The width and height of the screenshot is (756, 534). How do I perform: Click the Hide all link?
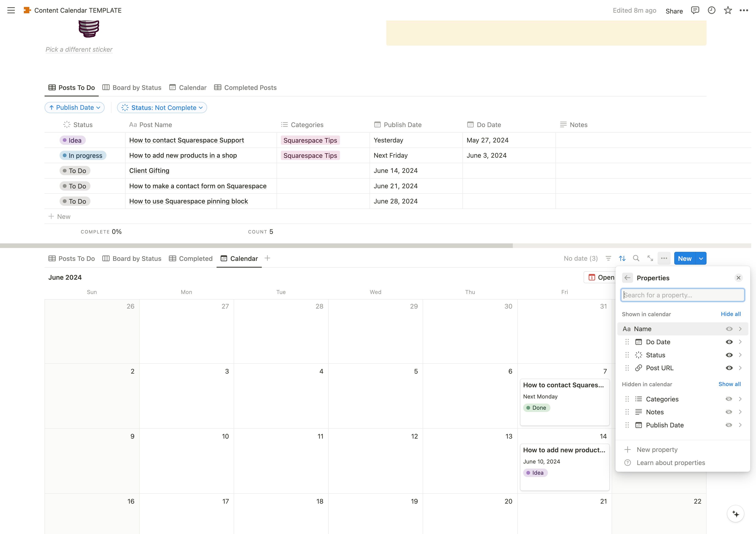(x=731, y=314)
